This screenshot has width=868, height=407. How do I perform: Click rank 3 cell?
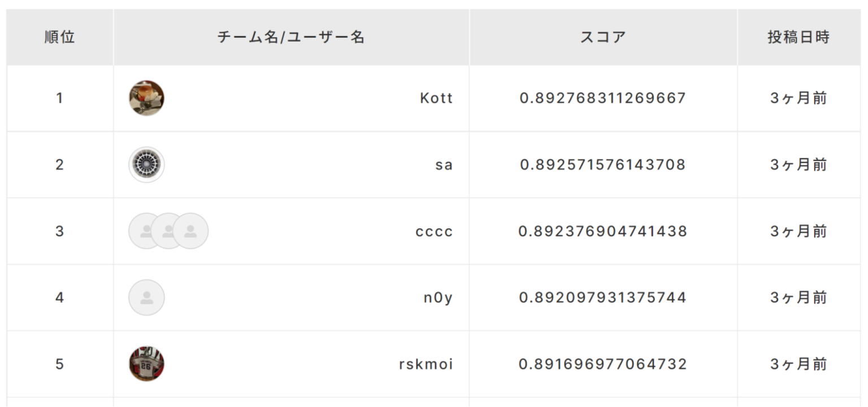coord(59,231)
